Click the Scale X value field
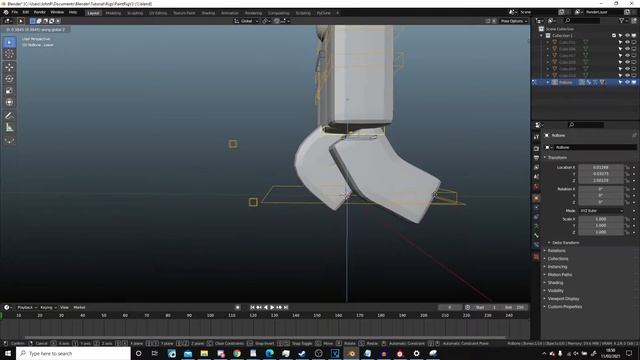Viewport: 640px width, 360px height. 601,219
